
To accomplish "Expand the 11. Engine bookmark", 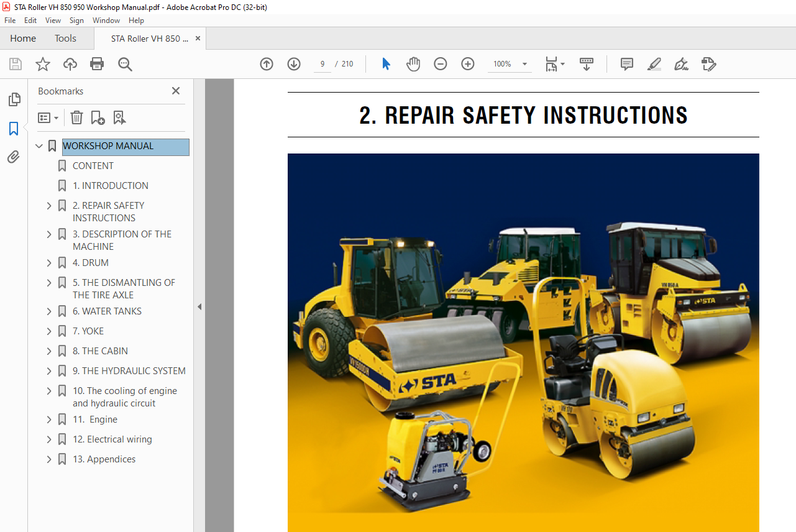I will (49, 420).
